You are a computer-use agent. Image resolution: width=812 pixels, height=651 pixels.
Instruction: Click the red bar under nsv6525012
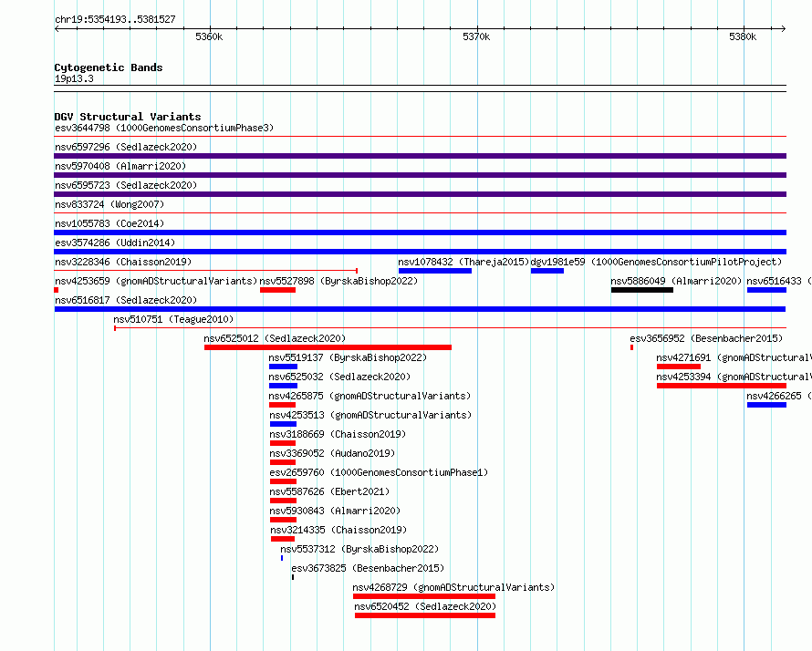tap(328, 347)
